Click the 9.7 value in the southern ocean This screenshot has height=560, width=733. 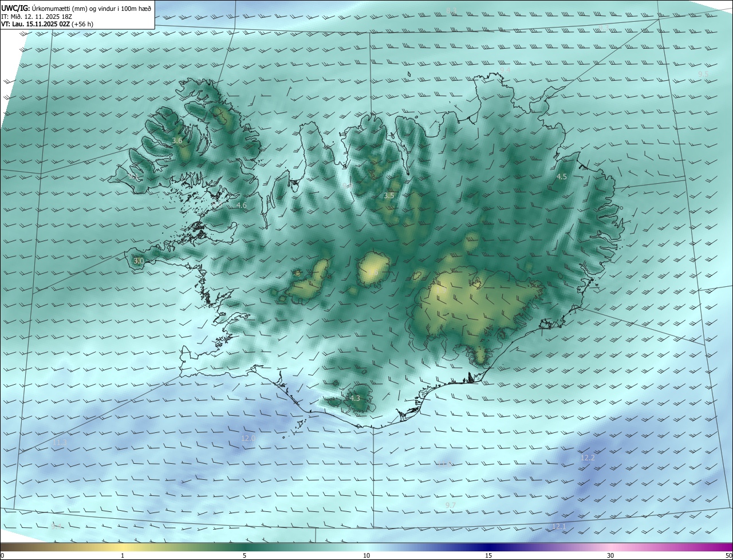(451, 506)
